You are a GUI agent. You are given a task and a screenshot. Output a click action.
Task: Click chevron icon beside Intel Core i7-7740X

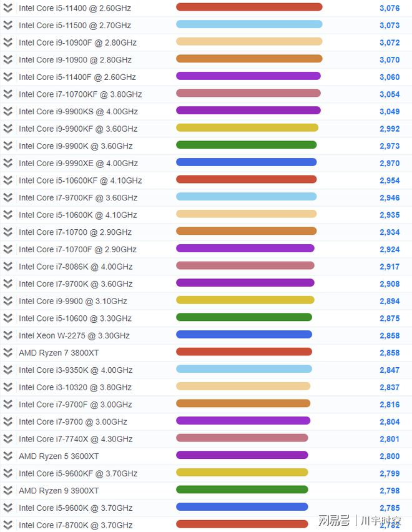(x=7, y=439)
